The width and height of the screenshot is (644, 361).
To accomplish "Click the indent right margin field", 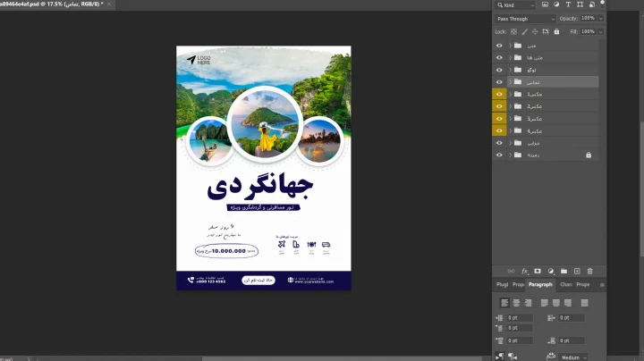I will (572, 318).
